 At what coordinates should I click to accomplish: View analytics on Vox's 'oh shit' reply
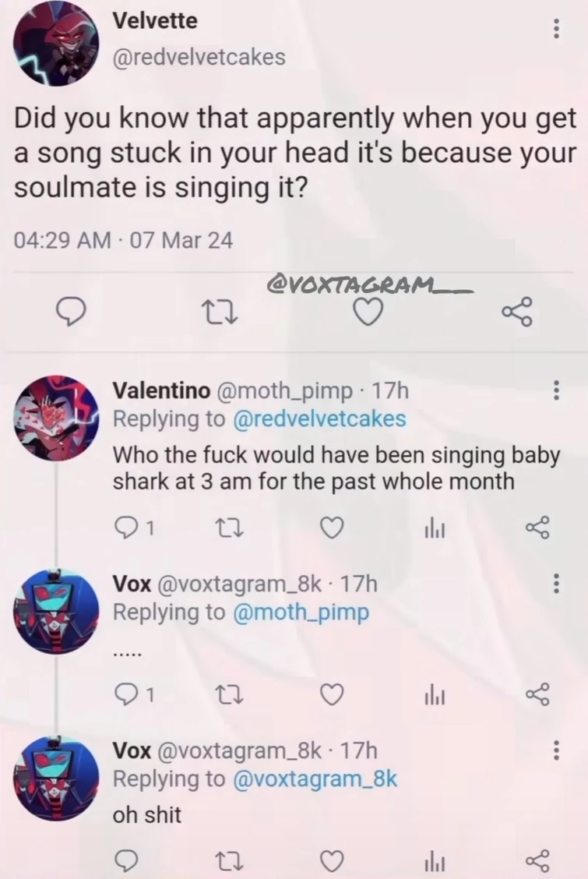click(435, 861)
